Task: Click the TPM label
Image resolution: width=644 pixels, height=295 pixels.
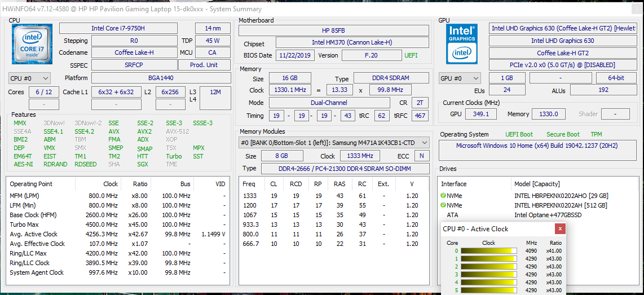Action: point(597,134)
